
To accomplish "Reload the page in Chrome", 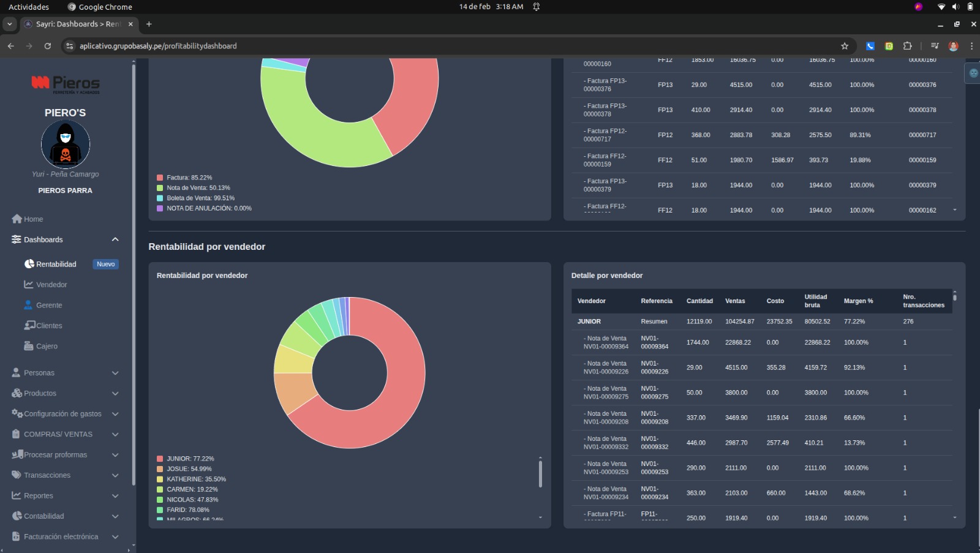I will 48,46.
